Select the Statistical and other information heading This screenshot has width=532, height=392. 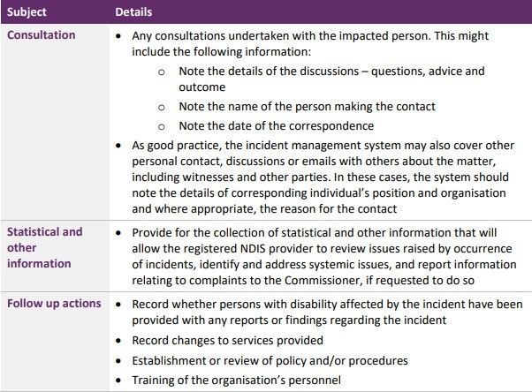tap(44, 247)
